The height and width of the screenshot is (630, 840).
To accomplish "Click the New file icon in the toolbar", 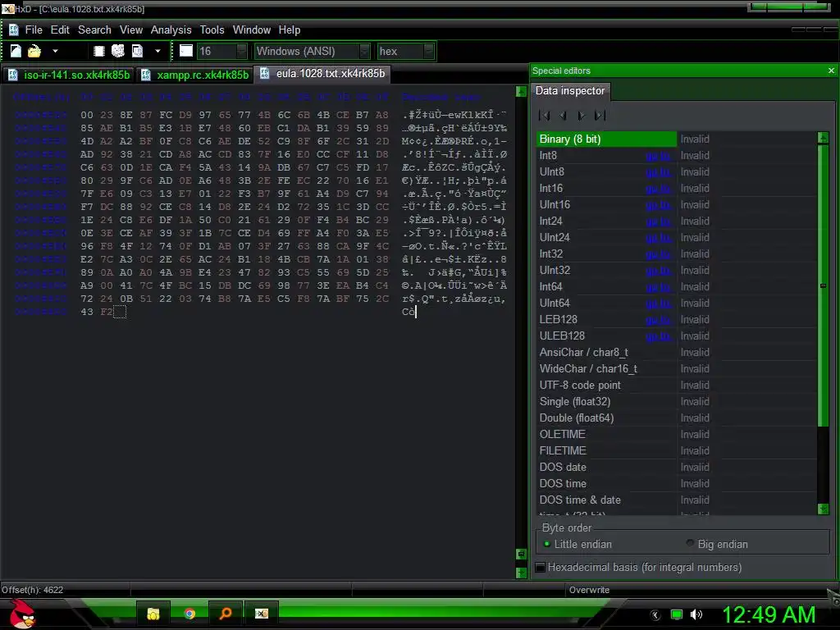I will pyautogui.click(x=16, y=51).
